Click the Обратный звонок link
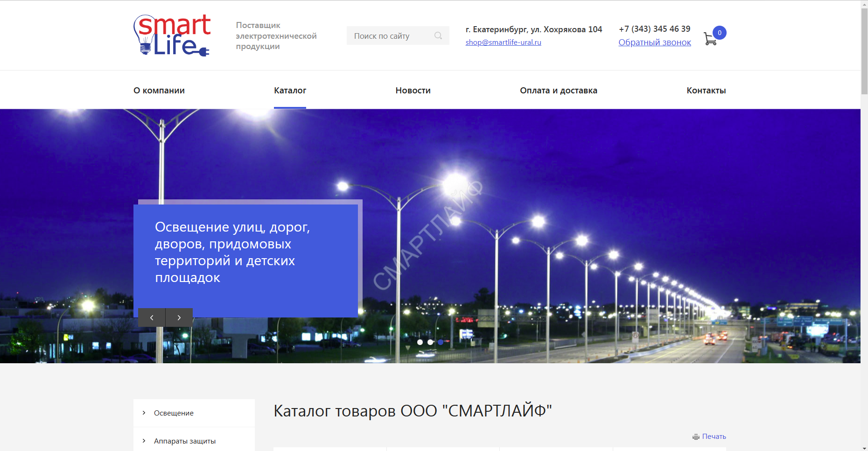The height and width of the screenshot is (451, 868). (655, 42)
